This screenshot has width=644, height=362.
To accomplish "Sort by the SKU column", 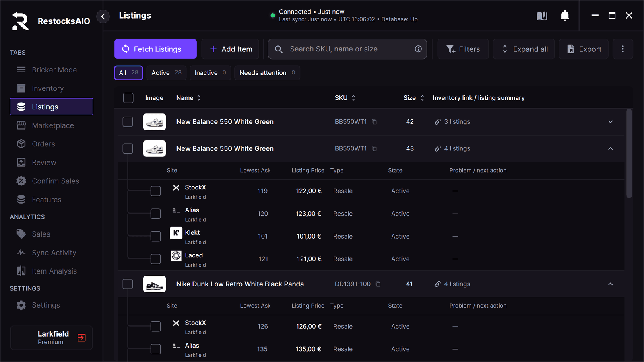I will 345,98.
